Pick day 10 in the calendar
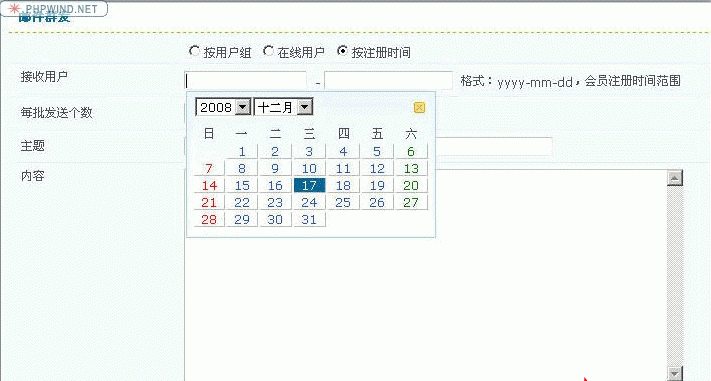Viewport: 711px width, 381px height. click(309, 168)
